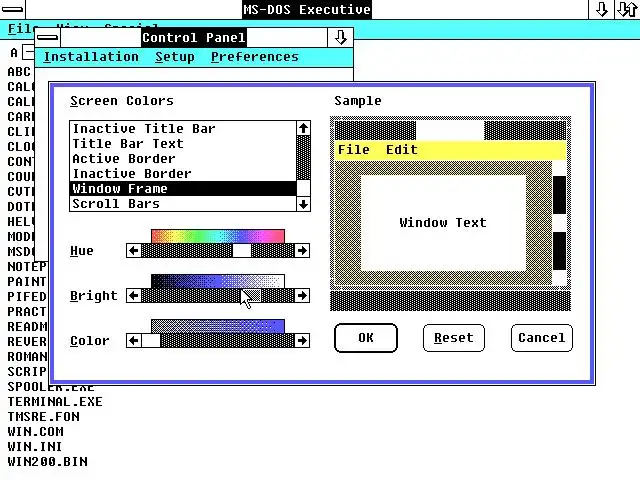Click the Hue slider thumb
Screen dimensions: 640x480
tap(242, 250)
